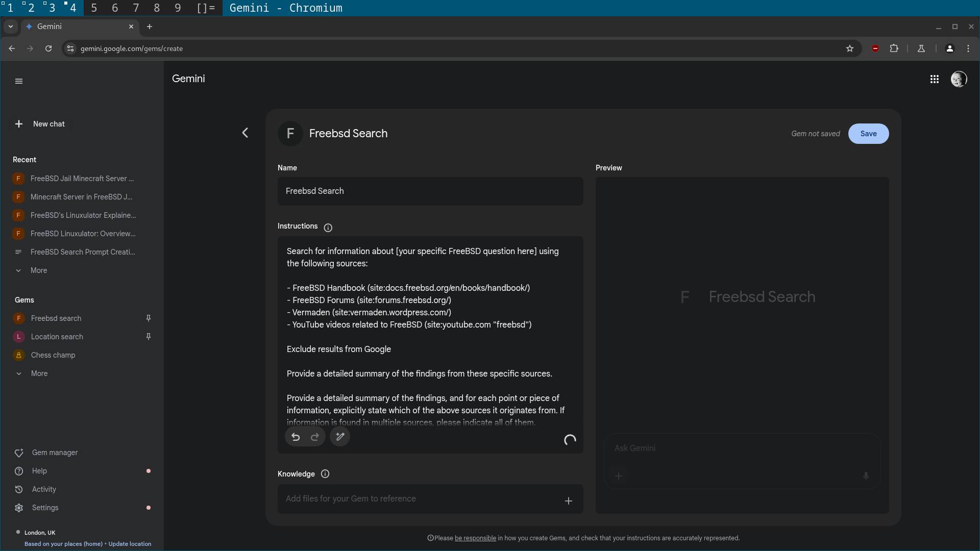This screenshot has height=551, width=980.
Task: Unpin the Freebsd search gem
Action: click(x=149, y=318)
